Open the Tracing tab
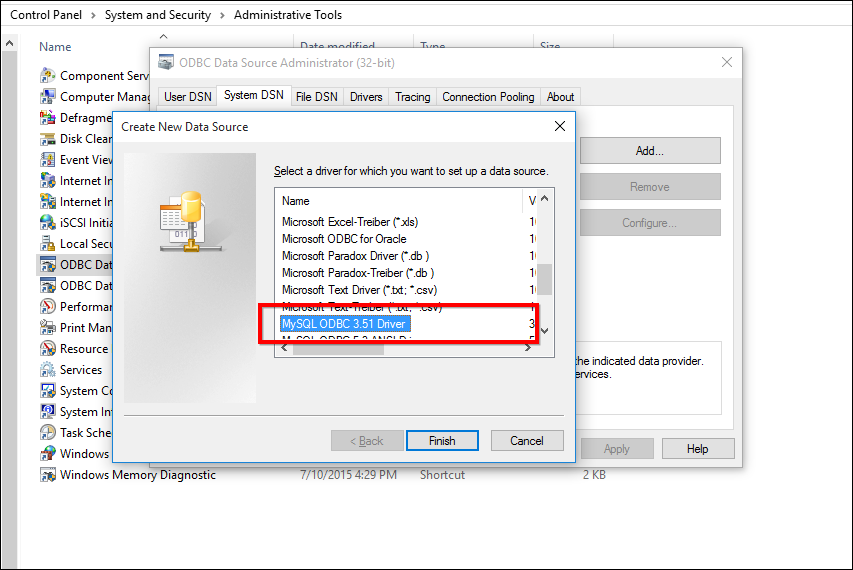 point(412,97)
